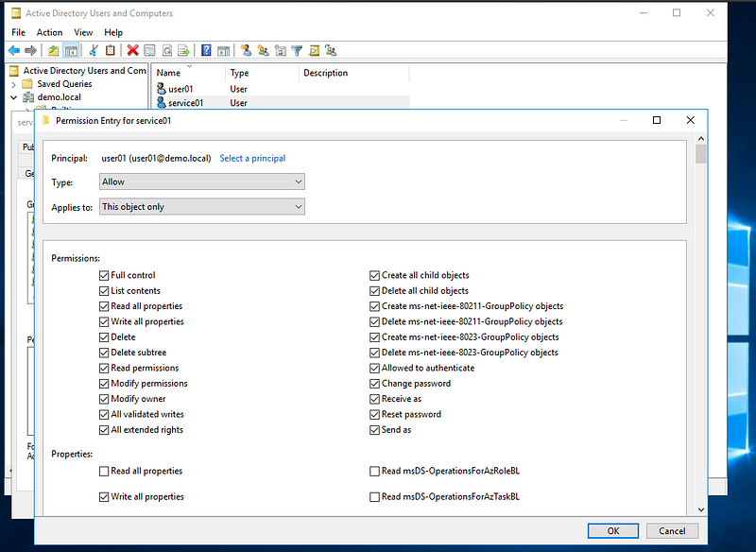The width and height of the screenshot is (756, 552).
Task: Open the View menu
Action: click(x=83, y=32)
